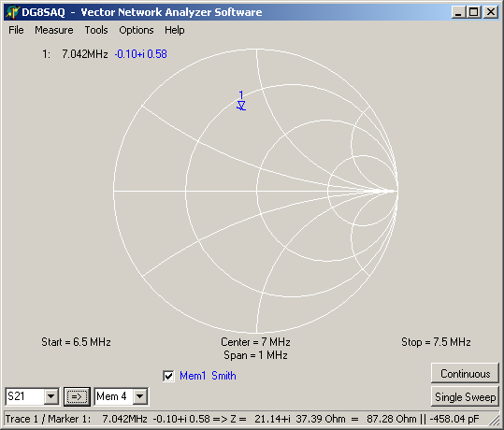
Task: Run a Single Sweep
Action: [x=465, y=396]
